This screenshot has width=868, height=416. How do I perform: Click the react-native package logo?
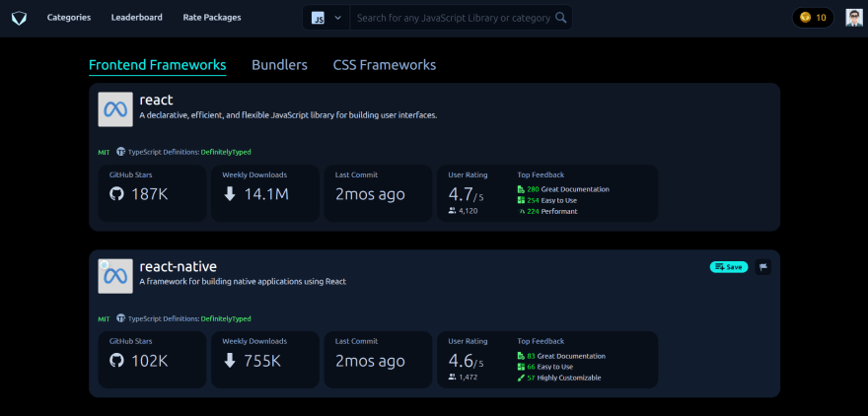[x=115, y=276]
